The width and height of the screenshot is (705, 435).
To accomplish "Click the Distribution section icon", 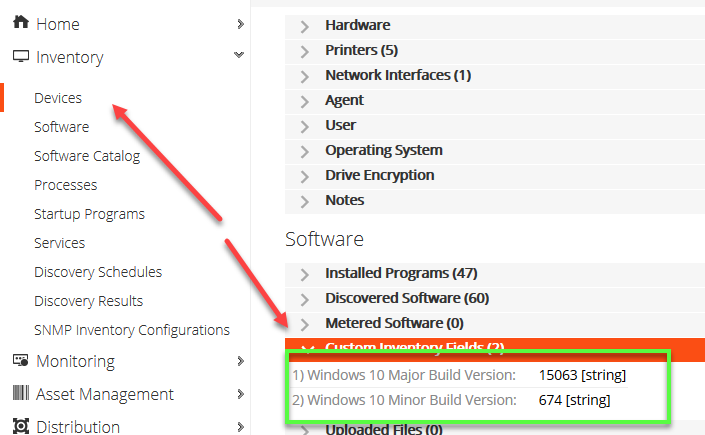I will point(20,427).
